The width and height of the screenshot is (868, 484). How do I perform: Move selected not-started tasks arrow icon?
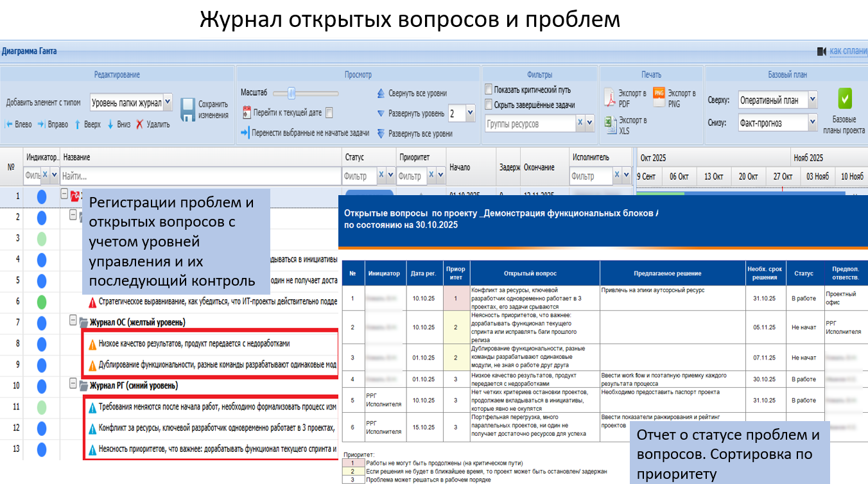click(245, 134)
